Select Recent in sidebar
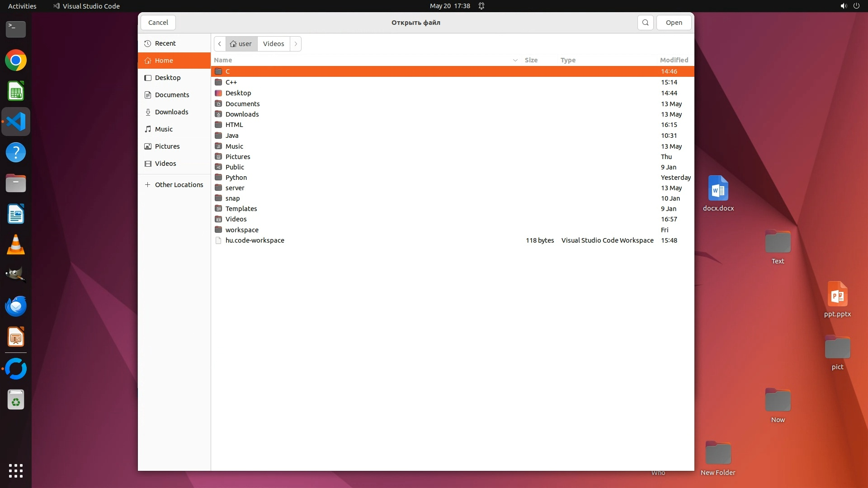Image resolution: width=868 pixels, height=488 pixels. (x=165, y=43)
